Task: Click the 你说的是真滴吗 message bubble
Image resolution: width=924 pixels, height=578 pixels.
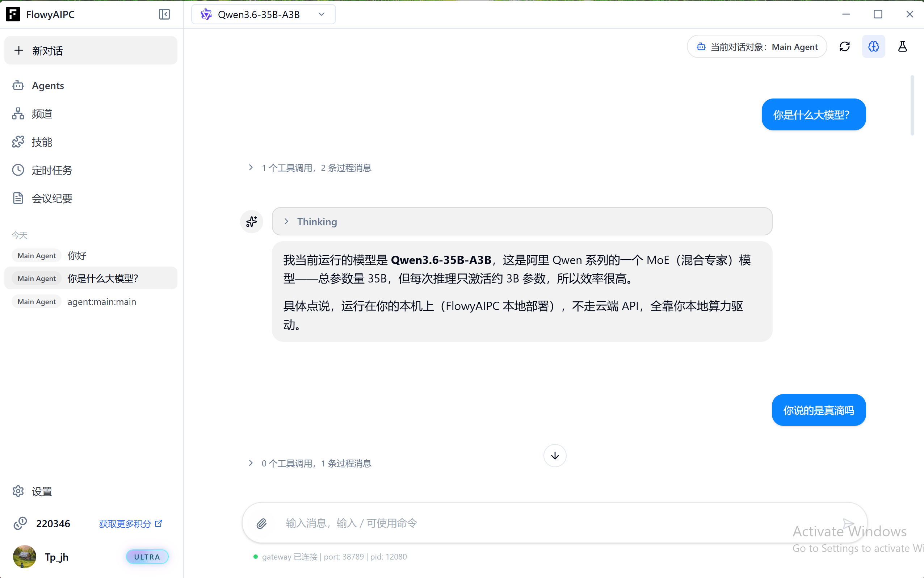Action: pos(819,410)
